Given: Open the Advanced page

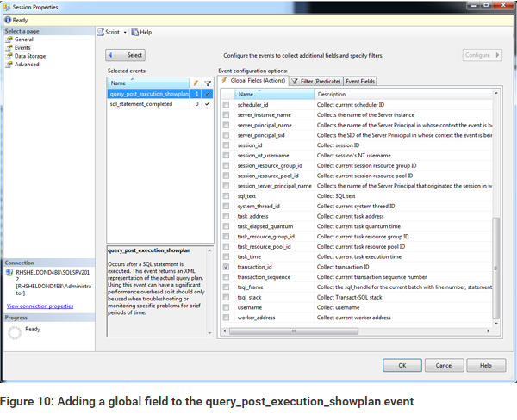Looking at the screenshot, I should tap(27, 65).
